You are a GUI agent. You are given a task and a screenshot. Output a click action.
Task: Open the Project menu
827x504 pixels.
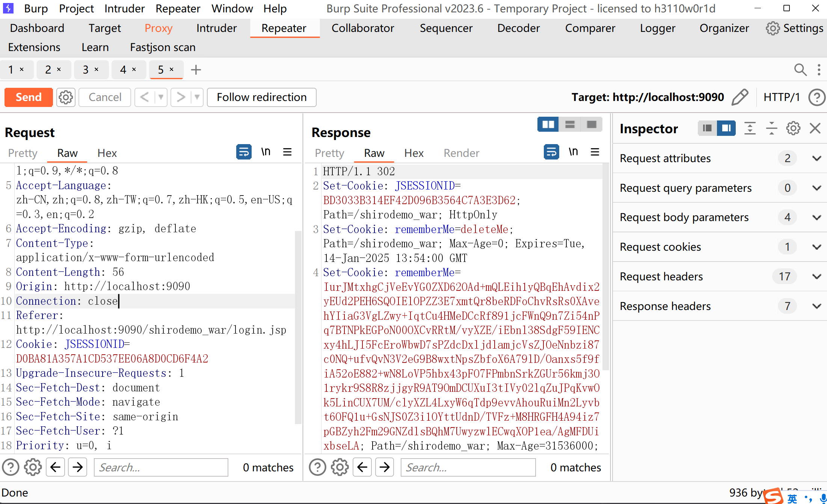(76, 8)
